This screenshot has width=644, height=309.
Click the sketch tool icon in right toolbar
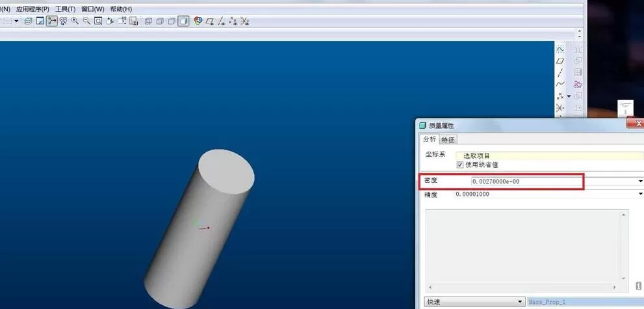point(560,49)
